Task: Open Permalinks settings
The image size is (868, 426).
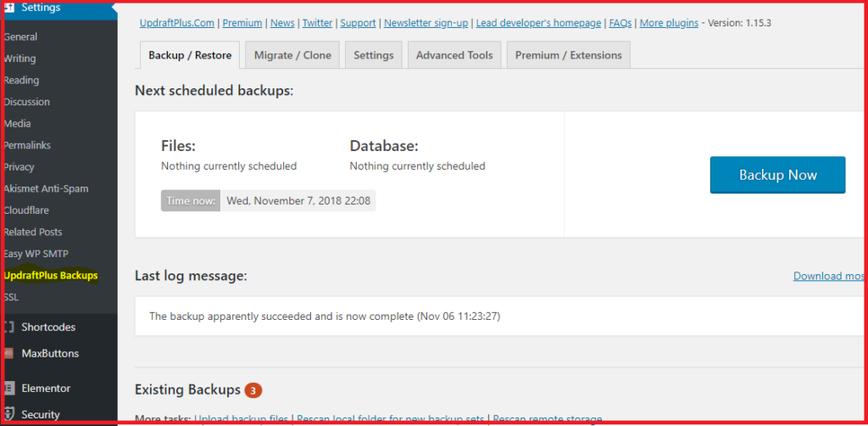Action: (27, 145)
